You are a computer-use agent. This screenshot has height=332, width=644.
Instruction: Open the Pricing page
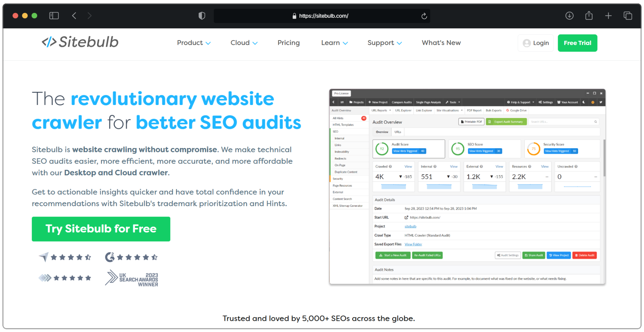(x=288, y=43)
